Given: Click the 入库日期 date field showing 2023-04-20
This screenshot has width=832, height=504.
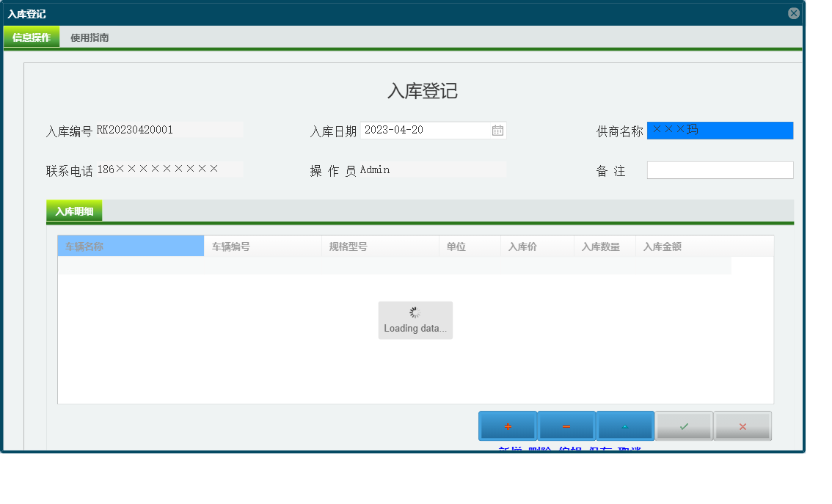Looking at the screenshot, I should tap(426, 130).
